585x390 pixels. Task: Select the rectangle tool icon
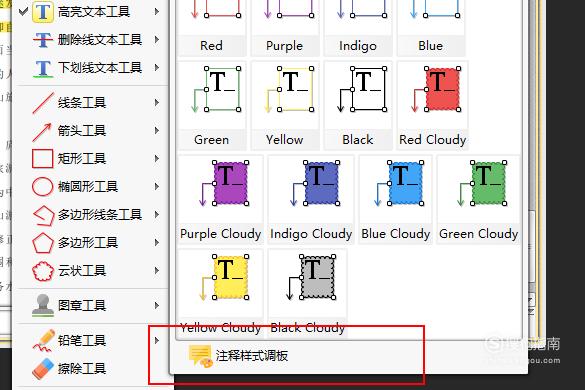(43, 159)
